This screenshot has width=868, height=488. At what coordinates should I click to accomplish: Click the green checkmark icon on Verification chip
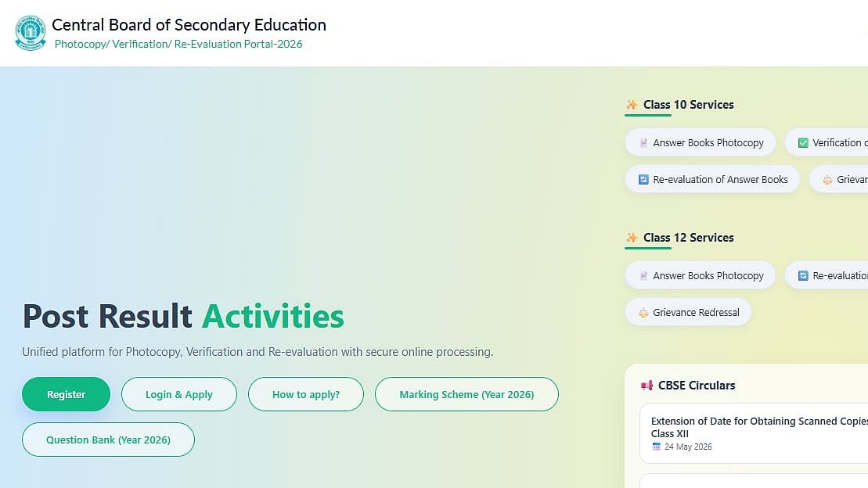point(803,143)
